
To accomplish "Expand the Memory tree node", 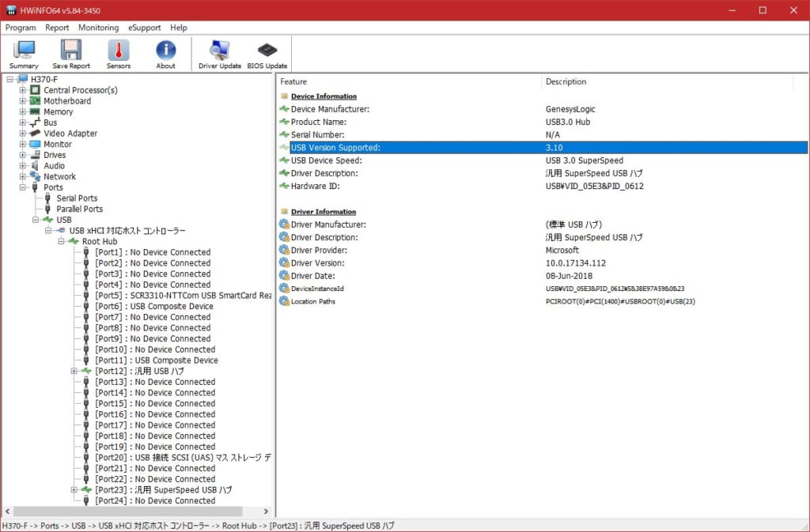I will [23, 112].
